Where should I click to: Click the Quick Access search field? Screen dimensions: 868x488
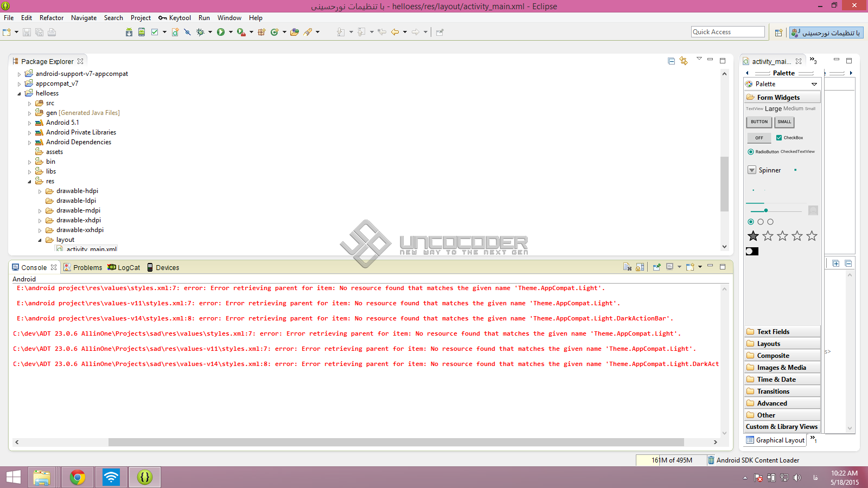[727, 32]
